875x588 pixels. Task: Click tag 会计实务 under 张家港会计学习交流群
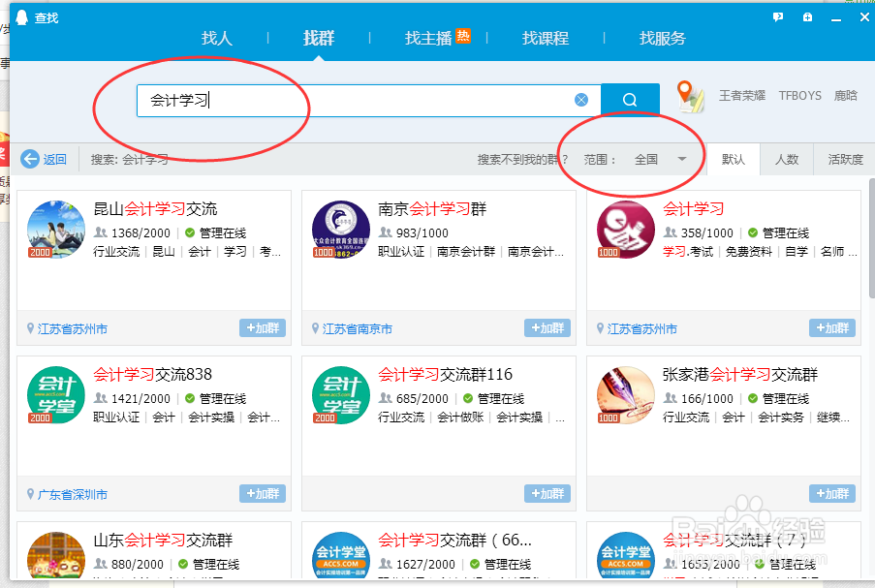780,418
